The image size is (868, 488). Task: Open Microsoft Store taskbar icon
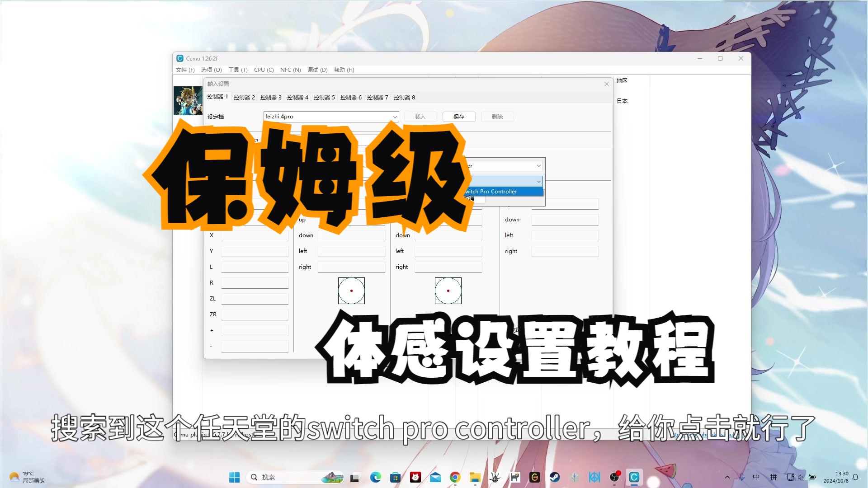[x=396, y=477]
